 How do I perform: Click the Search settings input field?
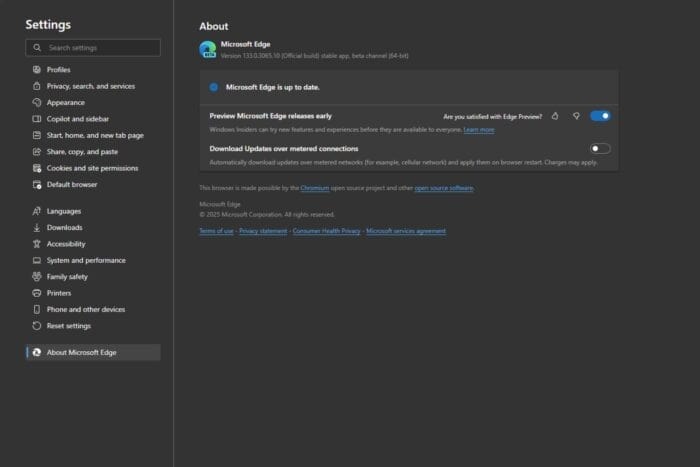98,47
